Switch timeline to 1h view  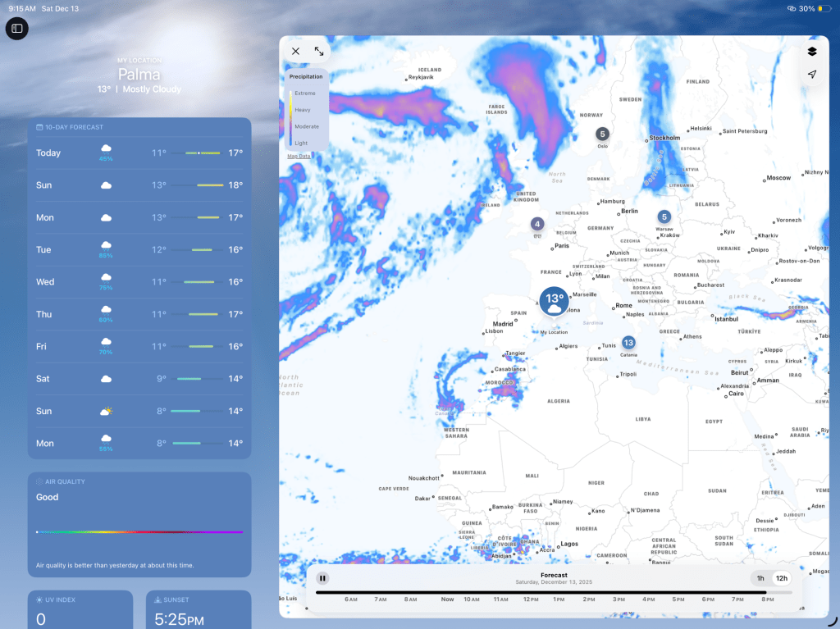coord(760,578)
